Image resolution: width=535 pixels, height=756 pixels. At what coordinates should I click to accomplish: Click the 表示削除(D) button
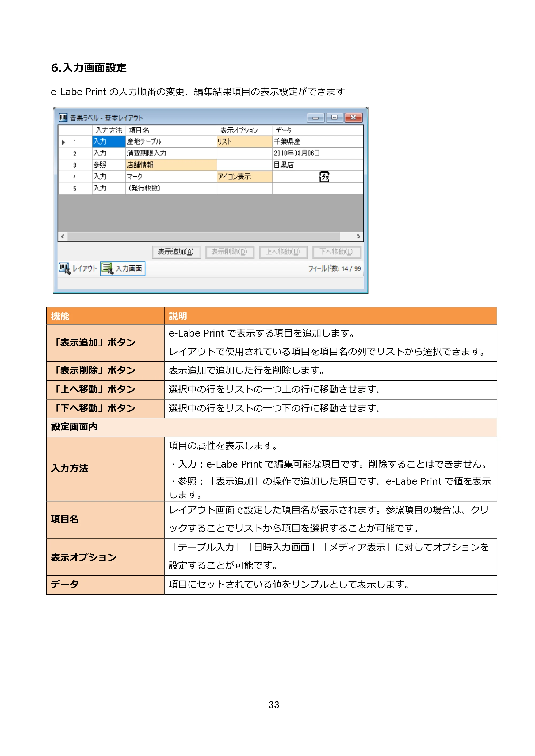[x=230, y=252]
